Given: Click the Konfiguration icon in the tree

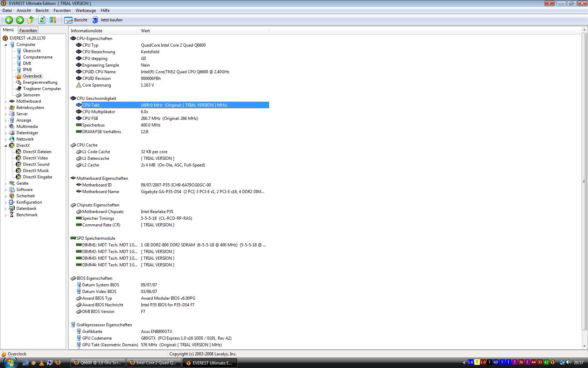Looking at the screenshot, I should click(x=12, y=202).
